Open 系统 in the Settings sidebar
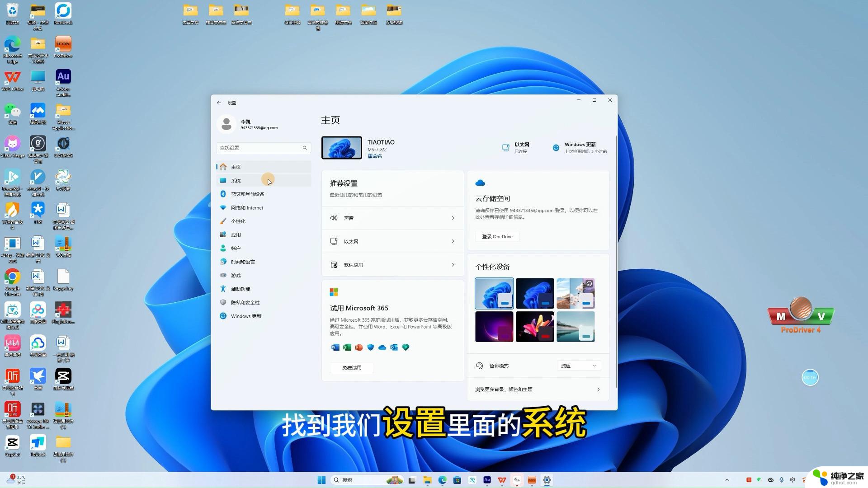 pyautogui.click(x=264, y=180)
